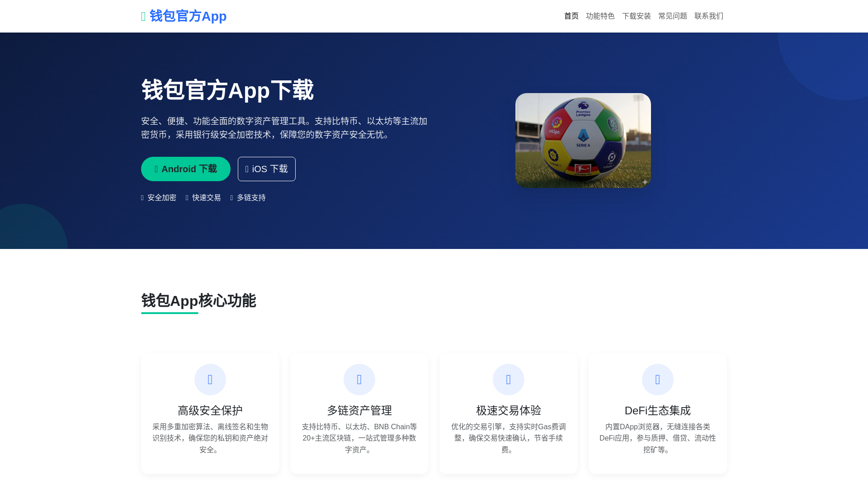Select the 多链资产管理 card title
The width and height of the screenshot is (868, 488).
[x=359, y=411]
